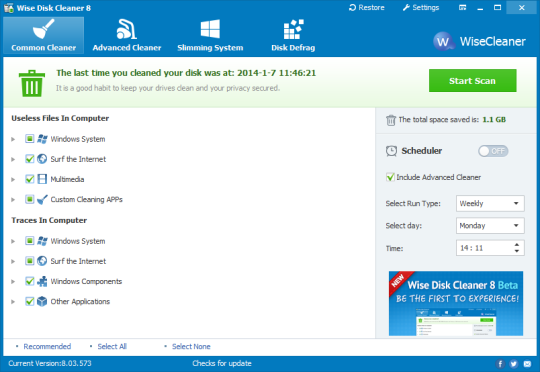Viewport: 540px width, 372px height.
Task: Click the 1.1 GB saved value
Action: 494,120
